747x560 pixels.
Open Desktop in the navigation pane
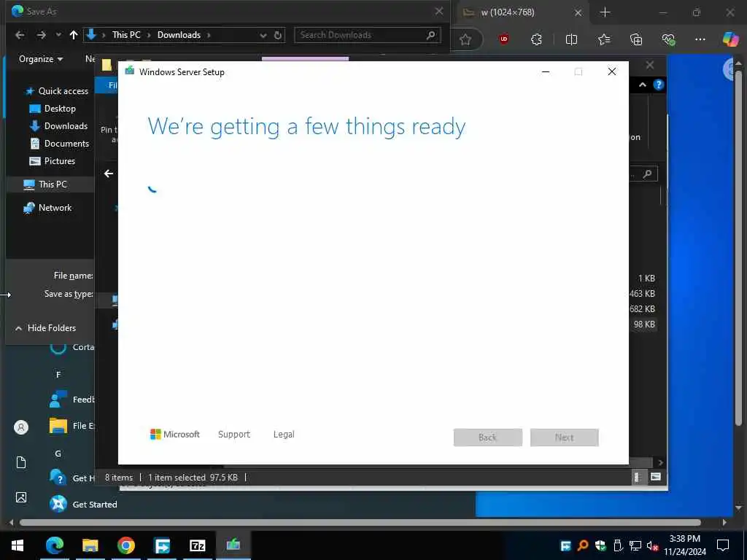(x=53, y=109)
